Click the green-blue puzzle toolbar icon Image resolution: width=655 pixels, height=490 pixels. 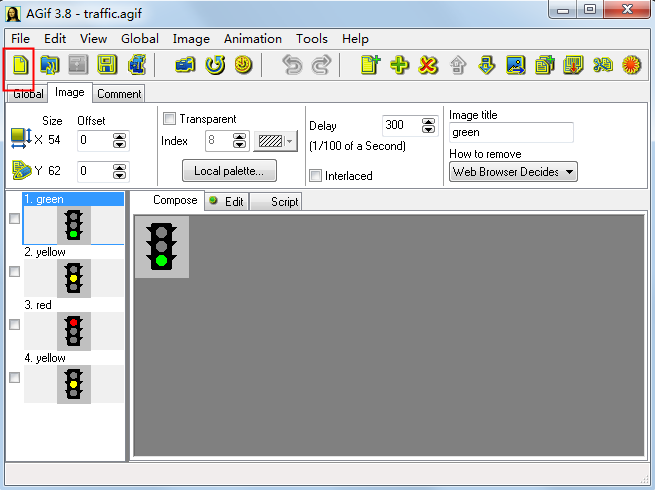tap(602, 65)
